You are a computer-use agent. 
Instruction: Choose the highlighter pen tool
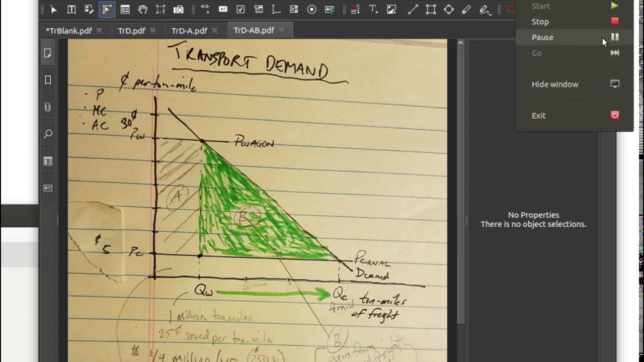(x=485, y=10)
